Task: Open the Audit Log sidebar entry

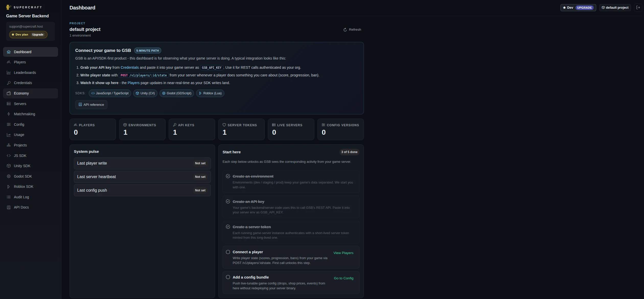Action: pos(30,197)
